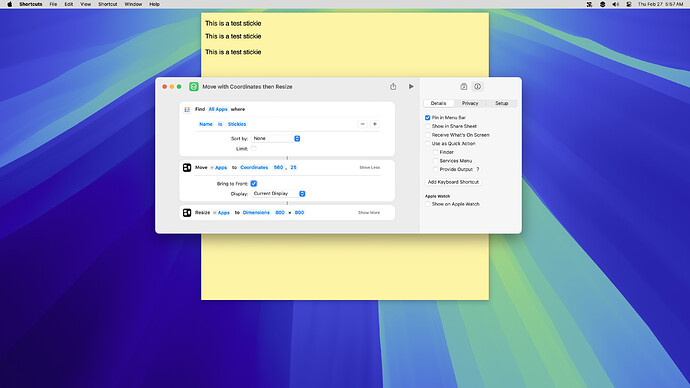
Task: Add a filter with plus button
Action: tap(374, 124)
